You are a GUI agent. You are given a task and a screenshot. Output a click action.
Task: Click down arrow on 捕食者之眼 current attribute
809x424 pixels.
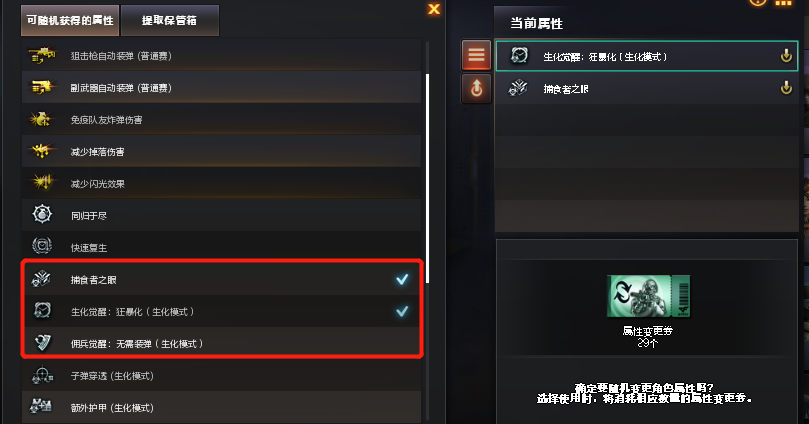[x=786, y=88]
